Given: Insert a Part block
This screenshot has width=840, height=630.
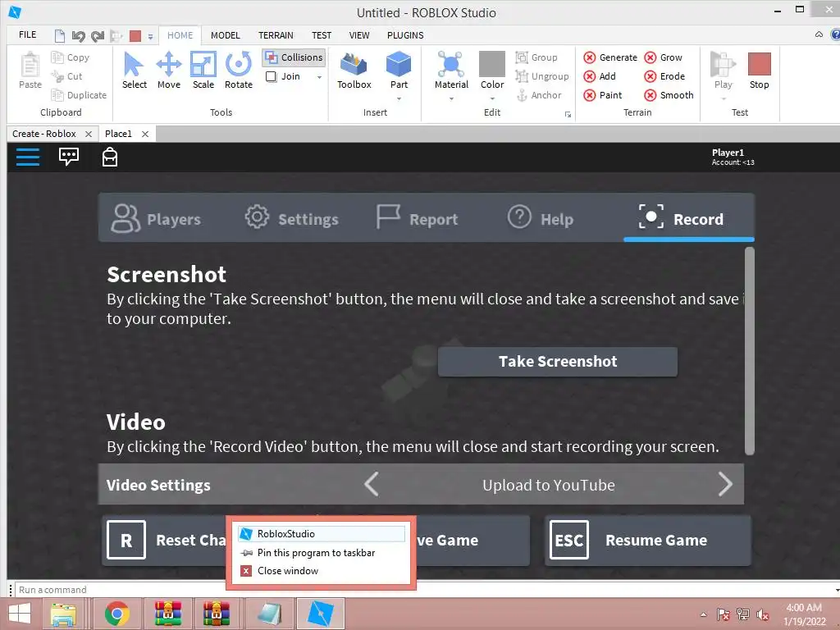Looking at the screenshot, I should click(x=399, y=65).
